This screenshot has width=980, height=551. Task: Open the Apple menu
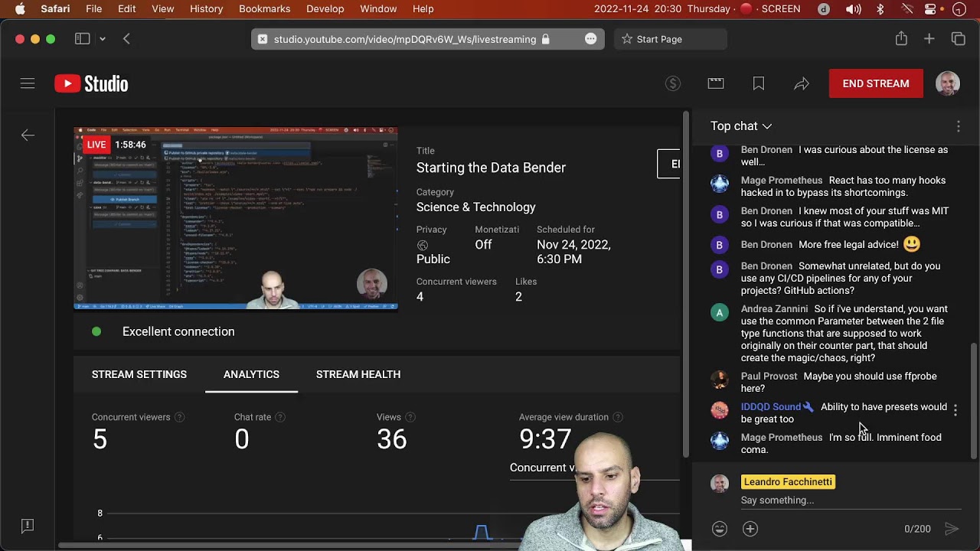click(x=20, y=9)
